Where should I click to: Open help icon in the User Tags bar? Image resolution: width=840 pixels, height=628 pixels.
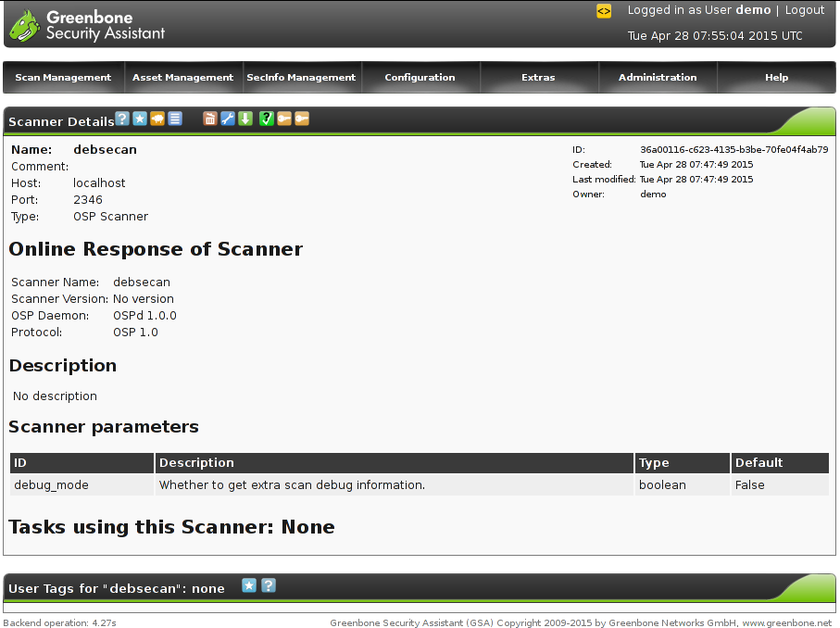[269, 585]
